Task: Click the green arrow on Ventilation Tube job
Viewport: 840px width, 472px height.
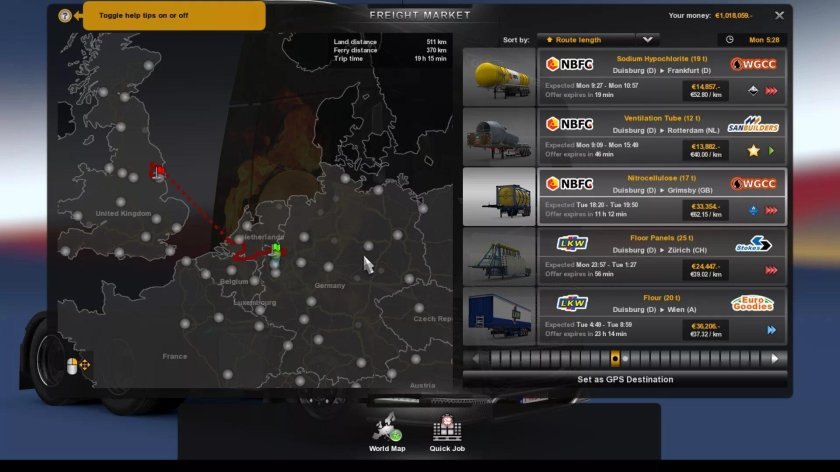Action: pos(772,151)
